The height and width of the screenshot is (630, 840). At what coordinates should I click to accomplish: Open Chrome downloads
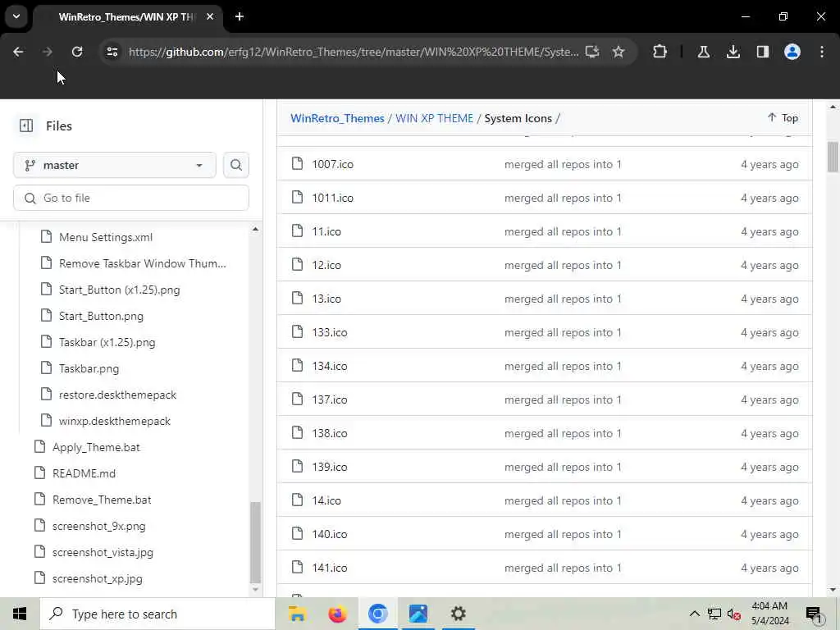coord(733,52)
